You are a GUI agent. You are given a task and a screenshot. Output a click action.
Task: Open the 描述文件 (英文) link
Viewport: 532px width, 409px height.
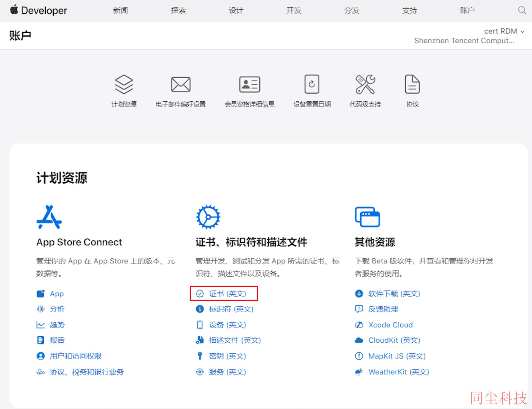tap(235, 340)
